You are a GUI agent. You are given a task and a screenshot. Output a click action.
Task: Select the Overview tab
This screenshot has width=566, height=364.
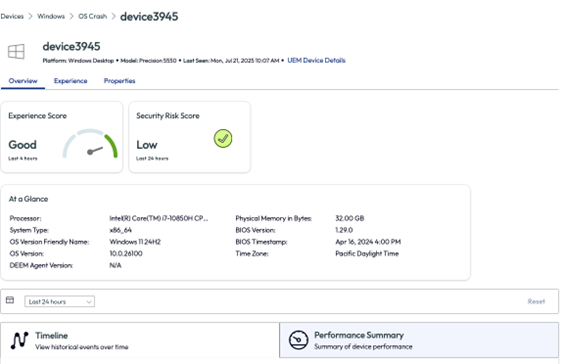tap(23, 81)
